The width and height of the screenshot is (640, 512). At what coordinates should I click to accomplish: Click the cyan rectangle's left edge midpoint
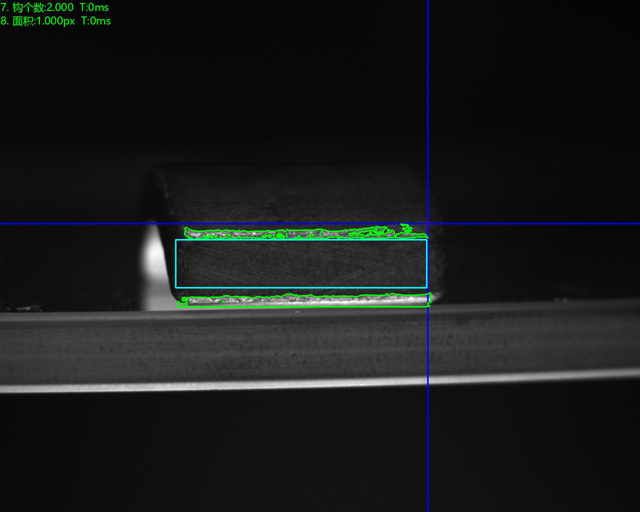176,264
